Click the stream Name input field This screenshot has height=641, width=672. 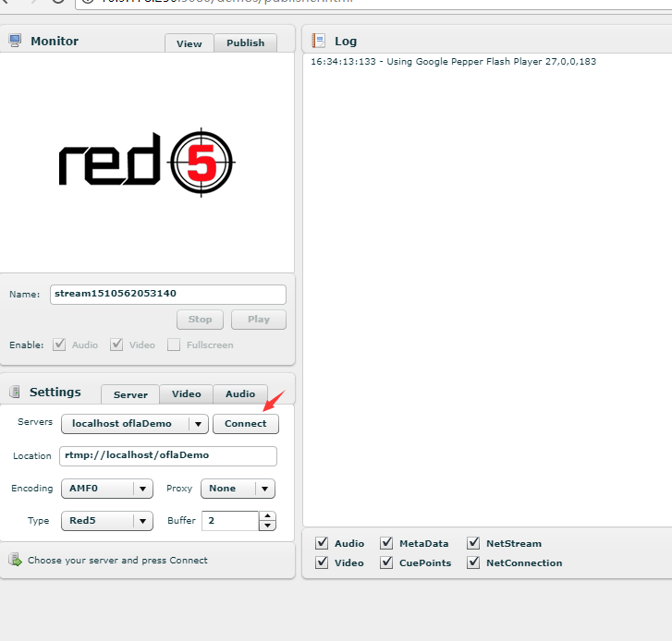coord(168,295)
